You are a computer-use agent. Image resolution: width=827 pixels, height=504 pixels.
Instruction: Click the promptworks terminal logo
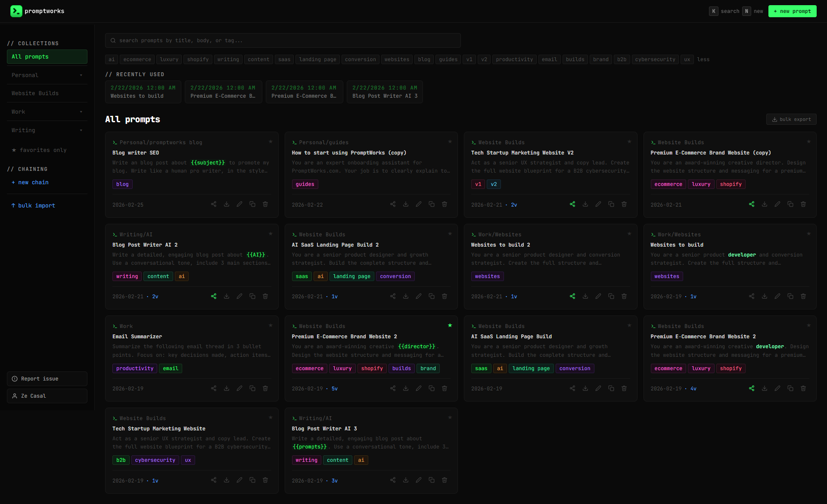coord(16,11)
